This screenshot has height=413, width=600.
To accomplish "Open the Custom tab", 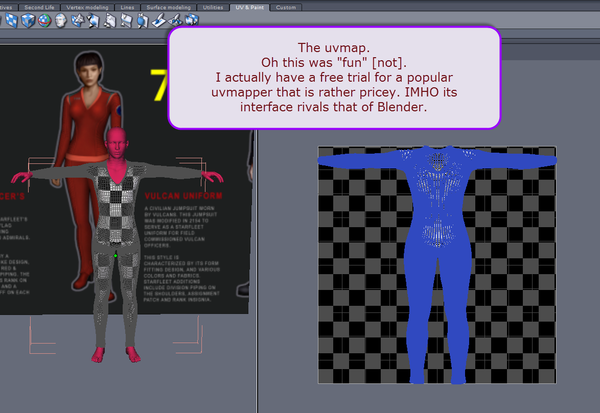I will [285, 7].
